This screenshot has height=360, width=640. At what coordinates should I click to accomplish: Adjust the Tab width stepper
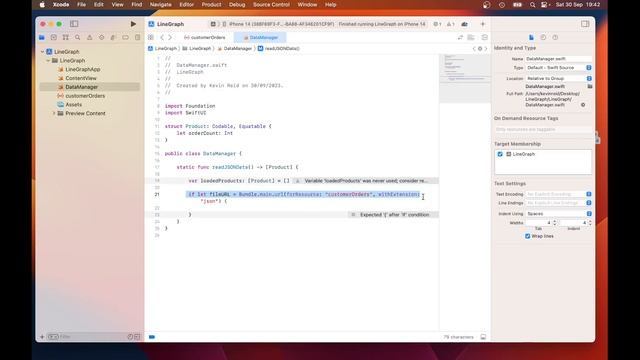tap(554, 223)
